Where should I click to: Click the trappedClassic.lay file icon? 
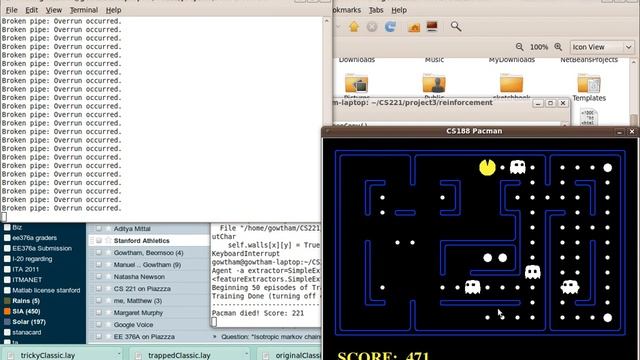pyautogui.click(x=138, y=356)
